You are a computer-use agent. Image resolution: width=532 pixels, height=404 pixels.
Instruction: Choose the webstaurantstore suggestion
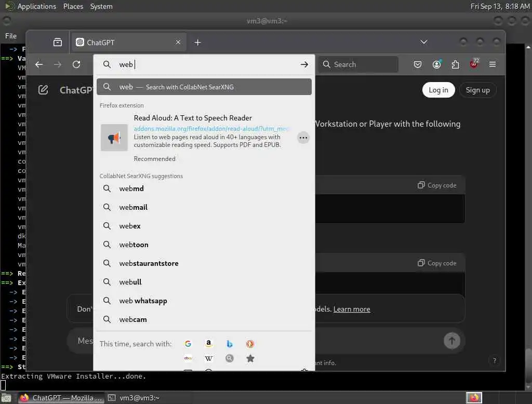204,263
